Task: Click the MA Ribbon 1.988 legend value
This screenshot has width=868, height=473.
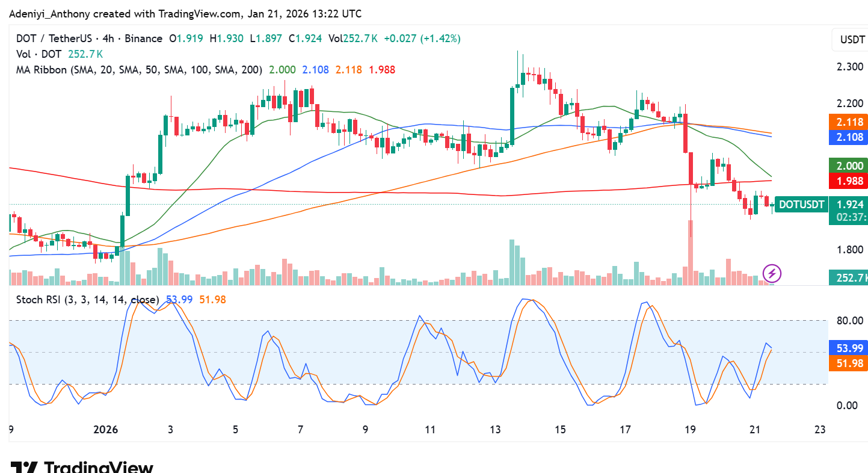Action: pos(382,70)
